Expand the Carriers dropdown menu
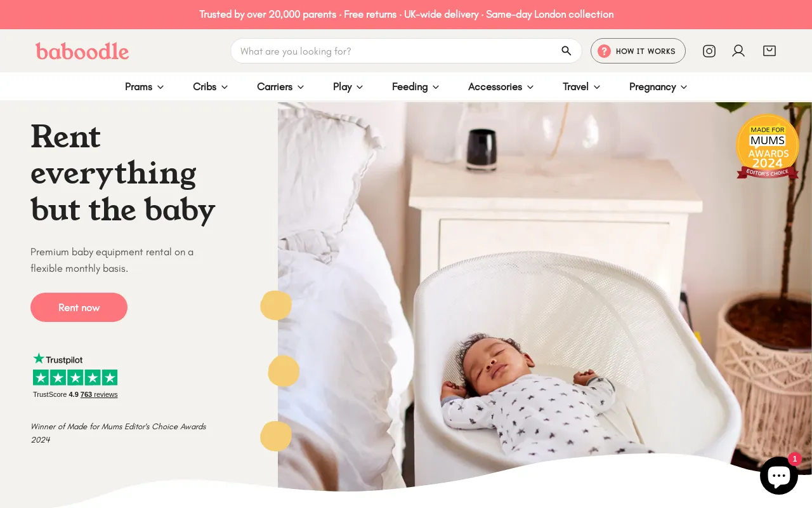 coord(280,86)
